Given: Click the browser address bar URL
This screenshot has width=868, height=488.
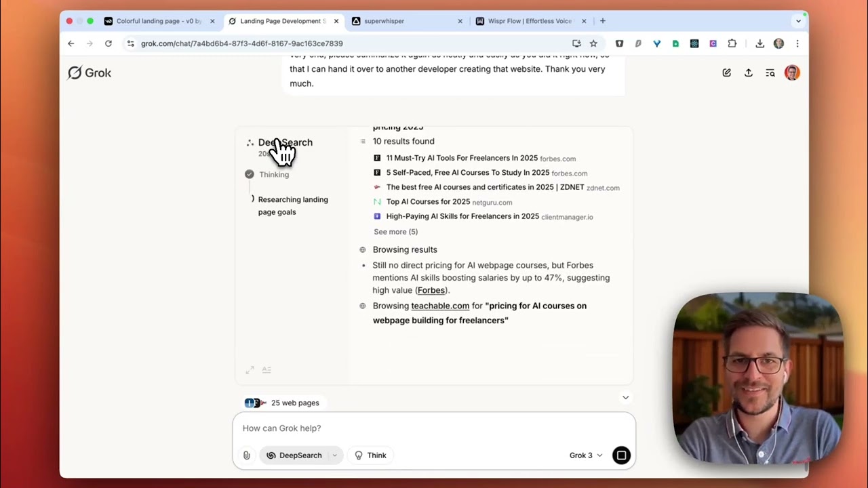Looking at the screenshot, I should (x=242, y=43).
